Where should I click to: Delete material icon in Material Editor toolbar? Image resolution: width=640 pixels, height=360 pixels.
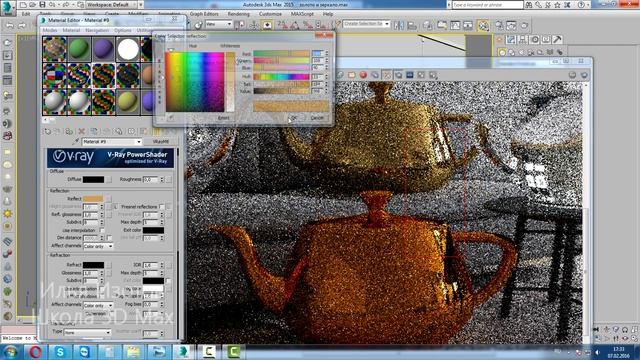[82, 131]
